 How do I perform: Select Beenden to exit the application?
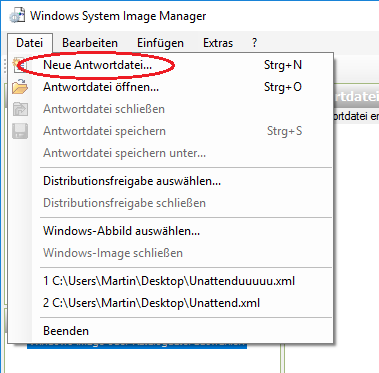coord(171,331)
